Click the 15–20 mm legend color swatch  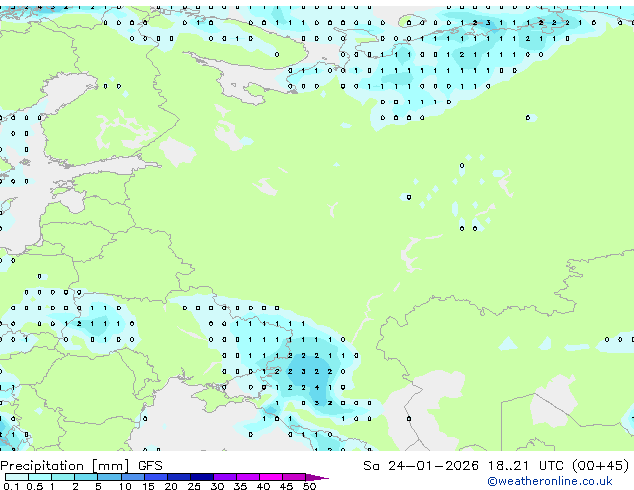tap(156, 477)
